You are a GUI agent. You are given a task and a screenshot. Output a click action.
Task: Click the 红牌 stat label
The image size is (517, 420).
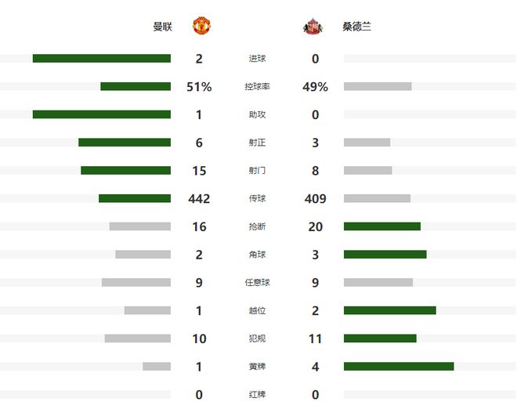pyautogui.click(x=257, y=395)
